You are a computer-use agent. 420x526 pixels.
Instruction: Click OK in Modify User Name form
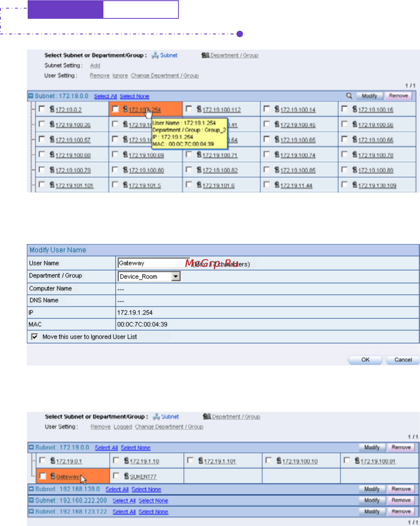pyautogui.click(x=365, y=360)
